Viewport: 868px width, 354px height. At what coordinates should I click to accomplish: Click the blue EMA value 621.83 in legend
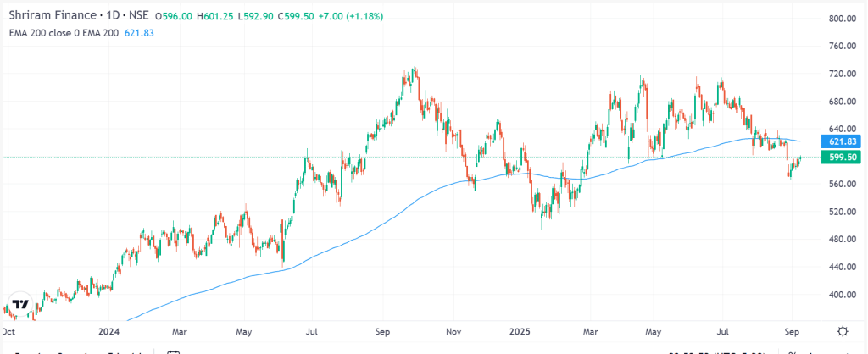140,33
